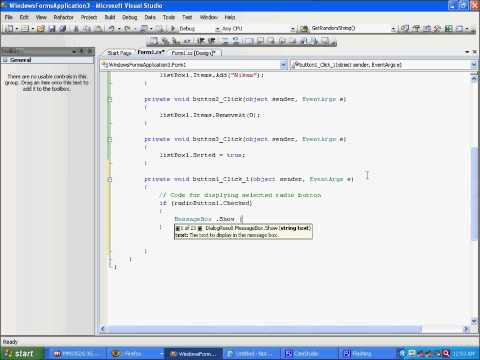Image resolution: width=480 pixels, height=360 pixels.
Task: Click the Increase Indent icon
Action: (211, 41)
